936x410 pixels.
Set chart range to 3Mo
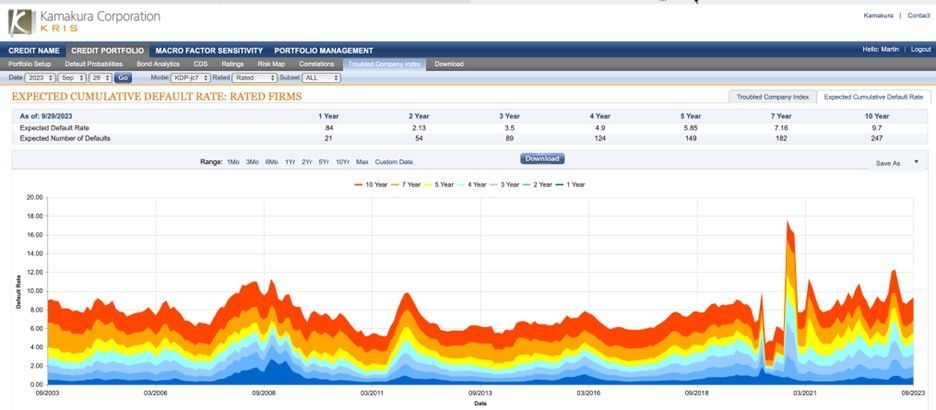click(253, 162)
